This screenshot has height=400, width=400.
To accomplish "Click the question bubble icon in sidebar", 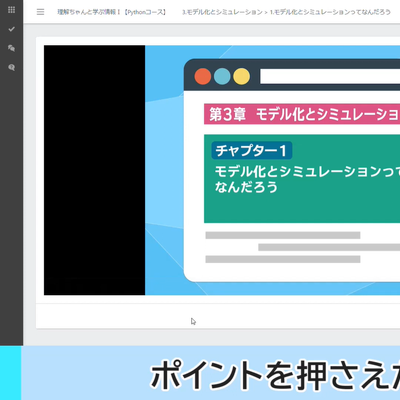I will (11, 68).
